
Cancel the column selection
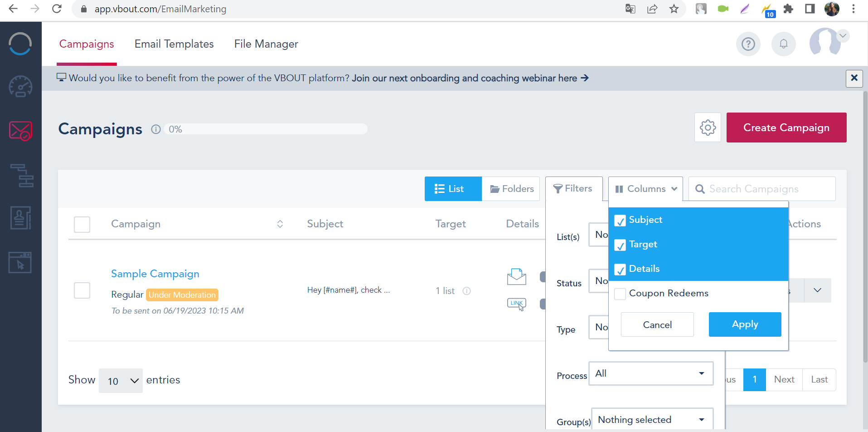pyautogui.click(x=657, y=324)
